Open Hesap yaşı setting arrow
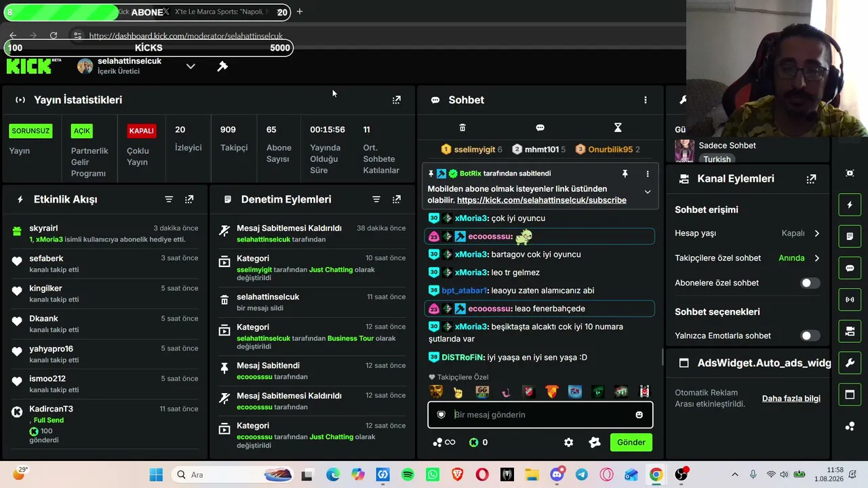Image resolution: width=868 pixels, height=488 pixels. coord(816,233)
